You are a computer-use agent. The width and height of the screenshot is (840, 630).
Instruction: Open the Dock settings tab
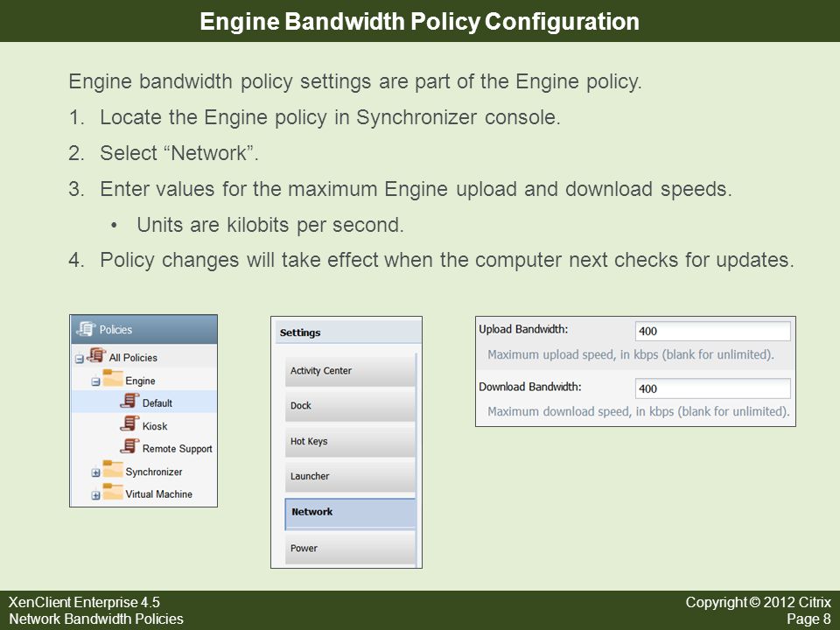(350, 405)
